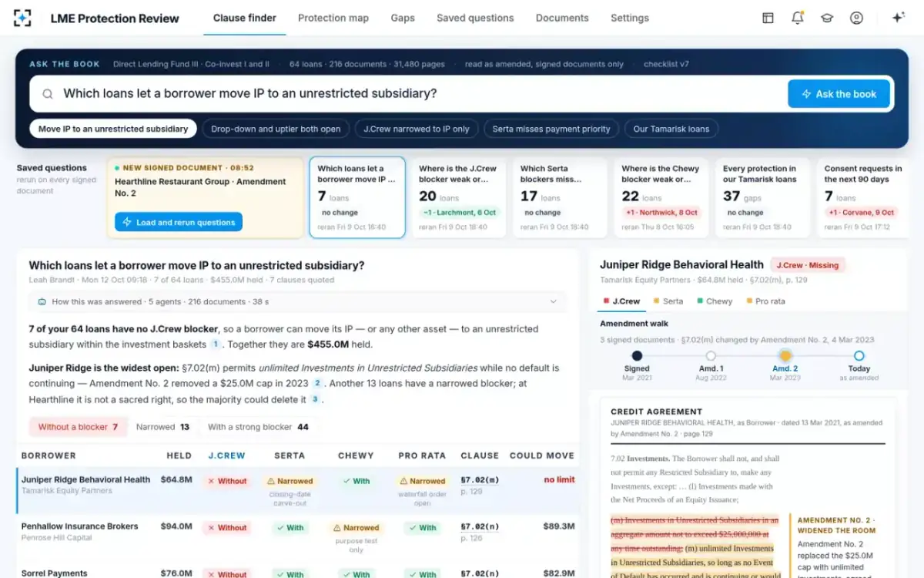Go to Saved questions tab
Image resolution: width=924 pixels, height=578 pixels.
475,18
